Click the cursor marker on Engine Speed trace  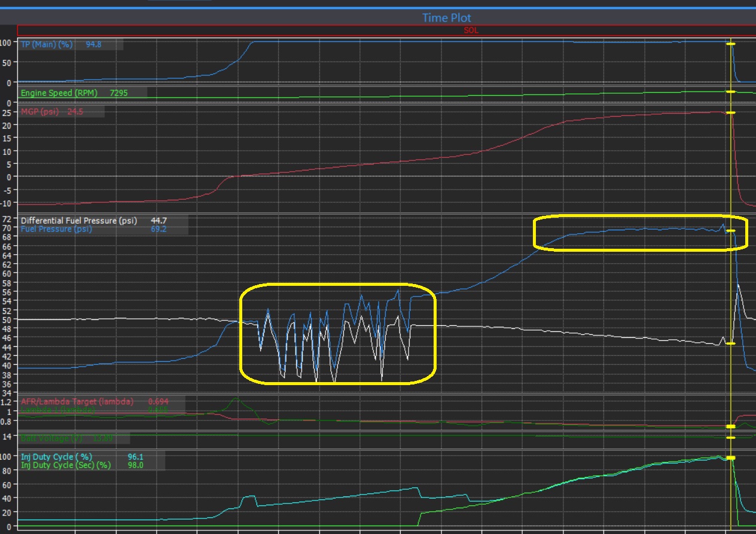(x=730, y=91)
